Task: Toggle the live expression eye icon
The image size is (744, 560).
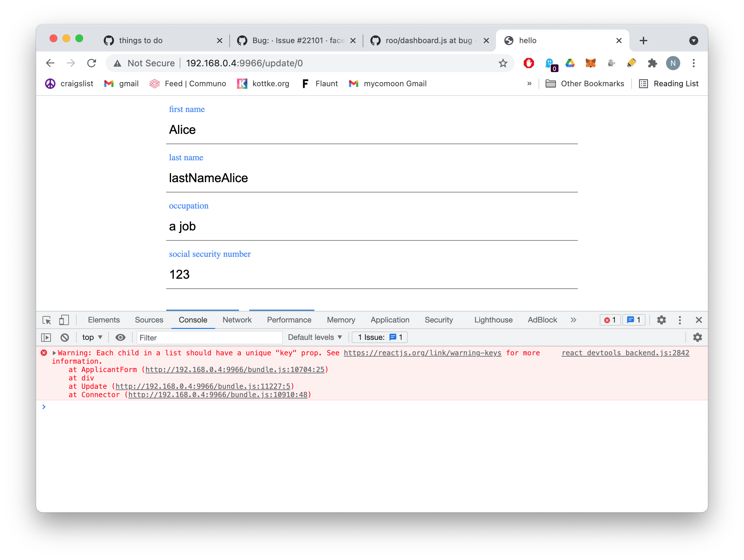Action: click(x=120, y=338)
